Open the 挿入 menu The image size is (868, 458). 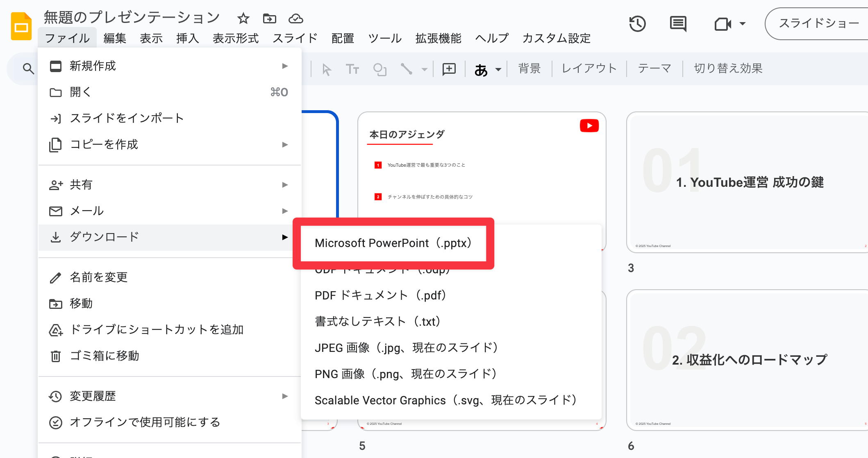(187, 38)
